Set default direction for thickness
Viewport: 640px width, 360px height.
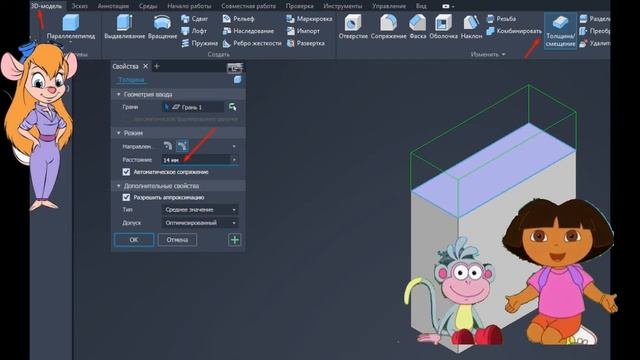pyautogui.click(x=168, y=146)
